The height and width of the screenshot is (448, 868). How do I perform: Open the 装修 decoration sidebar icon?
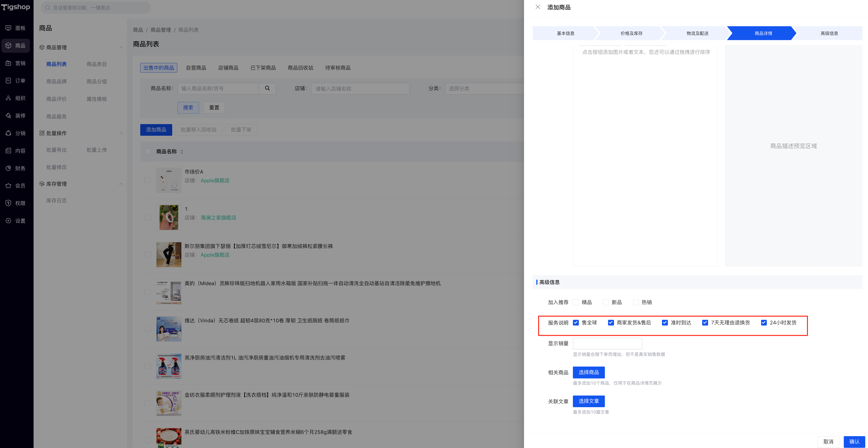click(x=8, y=115)
